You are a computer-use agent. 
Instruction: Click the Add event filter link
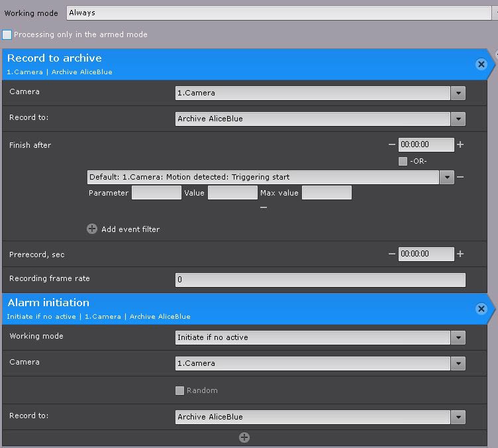coord(130,229)
